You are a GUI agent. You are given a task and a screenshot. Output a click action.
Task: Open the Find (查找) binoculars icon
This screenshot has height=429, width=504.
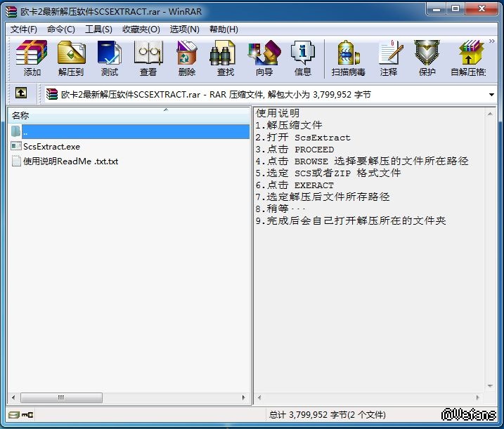click(225, 58)
